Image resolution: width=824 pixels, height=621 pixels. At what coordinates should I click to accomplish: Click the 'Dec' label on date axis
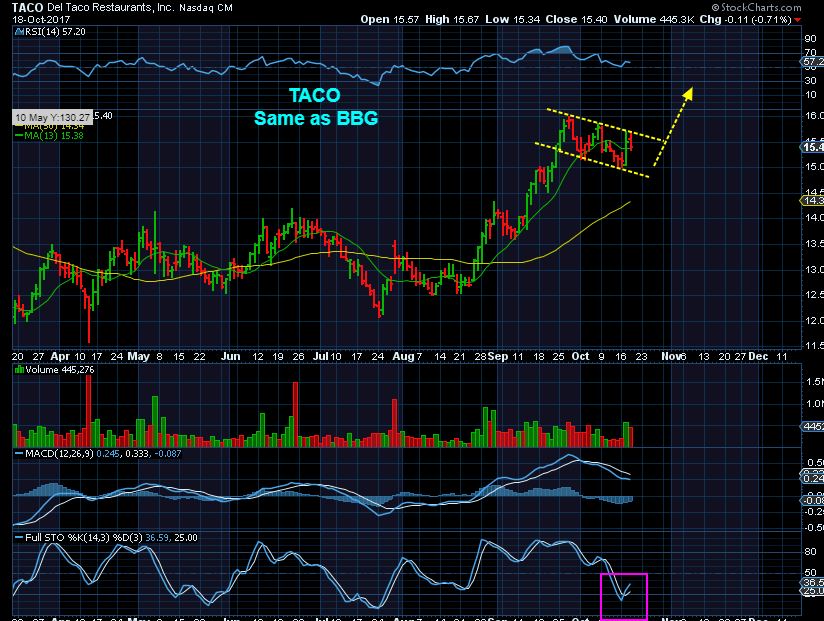click(758, 356)
